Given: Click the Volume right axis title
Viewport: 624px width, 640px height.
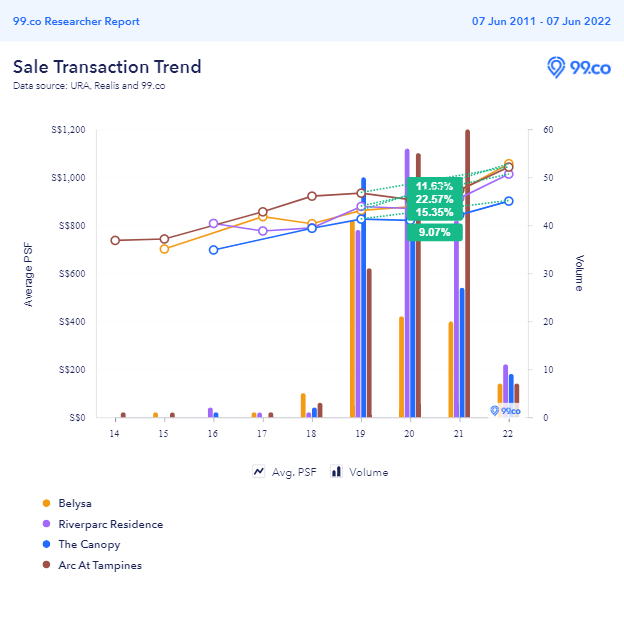Looking at the screenshot, I should tap(580, 273).
